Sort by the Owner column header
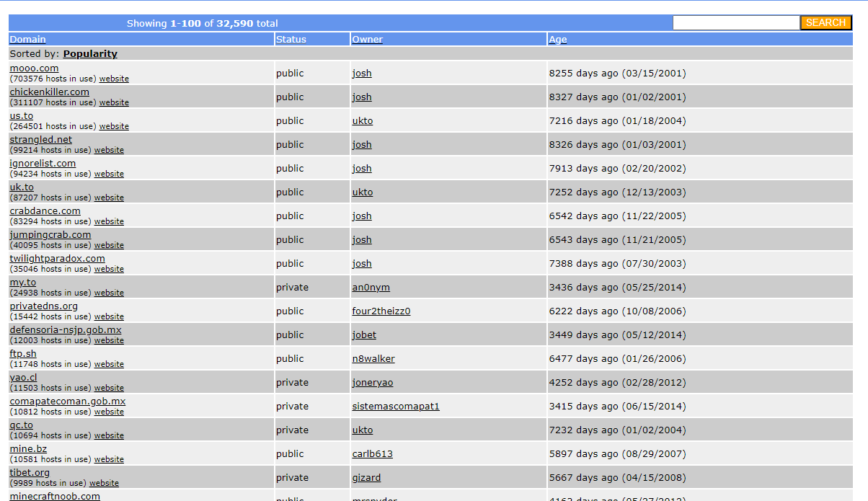 pyautogui.click(x=367, y=40)
